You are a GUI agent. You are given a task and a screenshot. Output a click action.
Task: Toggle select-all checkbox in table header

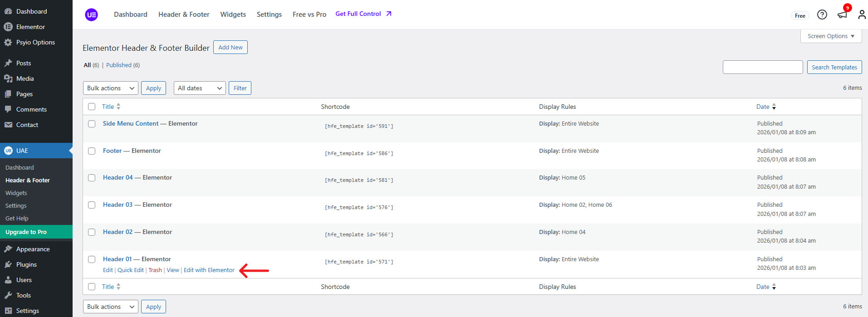pyautogui.click(x=92, y=107)
